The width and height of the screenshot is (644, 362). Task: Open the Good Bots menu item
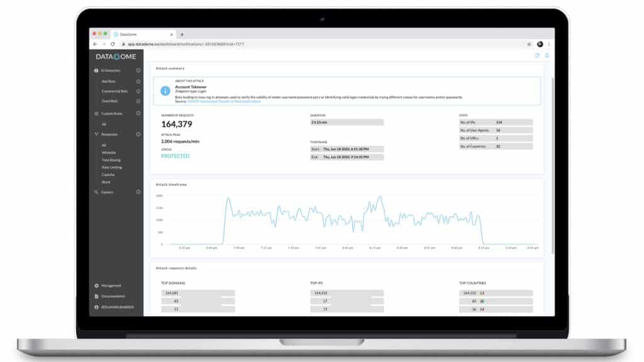109,101
